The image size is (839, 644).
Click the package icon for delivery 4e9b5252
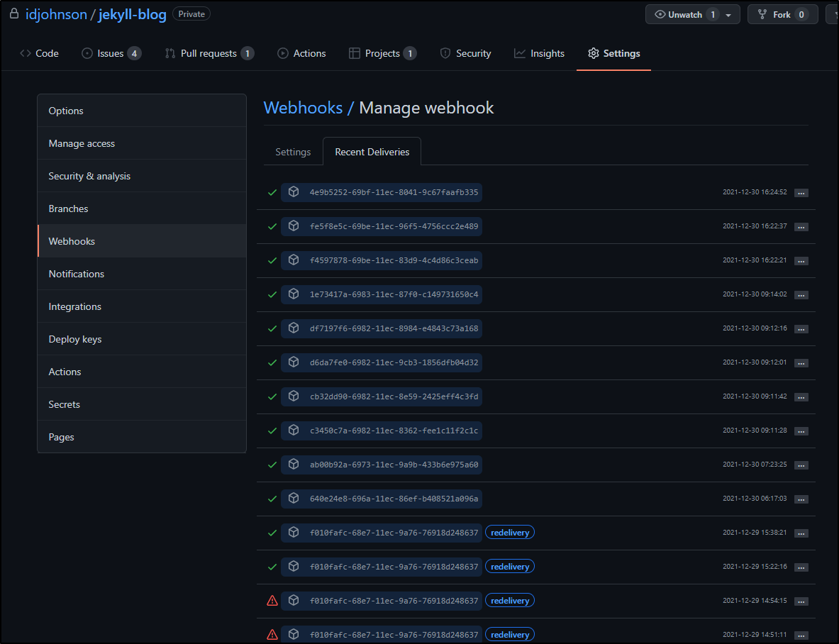coord(294,191)
